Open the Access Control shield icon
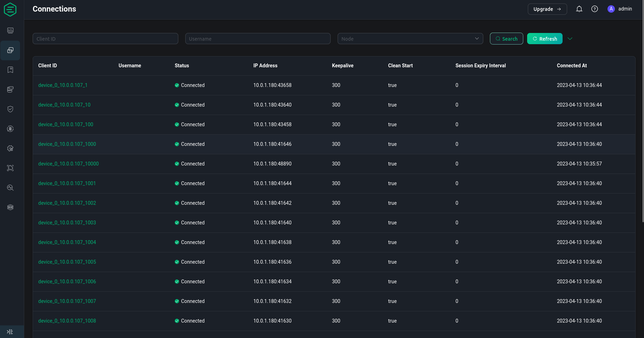 click(10, 109)
